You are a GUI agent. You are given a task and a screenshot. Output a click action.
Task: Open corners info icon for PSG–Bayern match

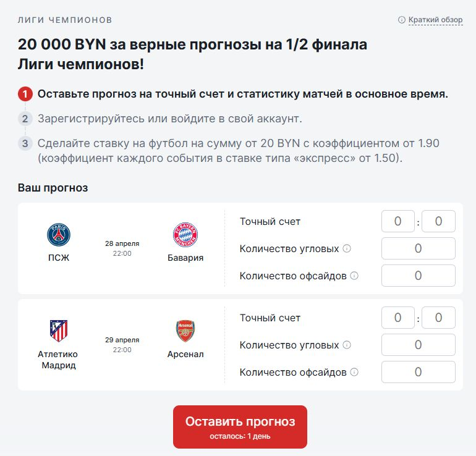coord(347,248)
